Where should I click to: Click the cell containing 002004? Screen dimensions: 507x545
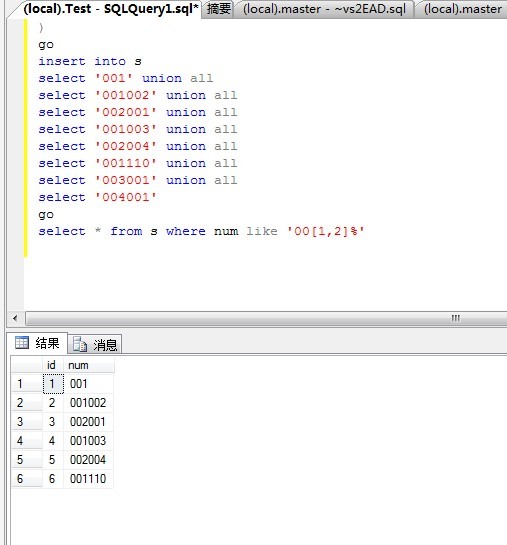(89, 460)
